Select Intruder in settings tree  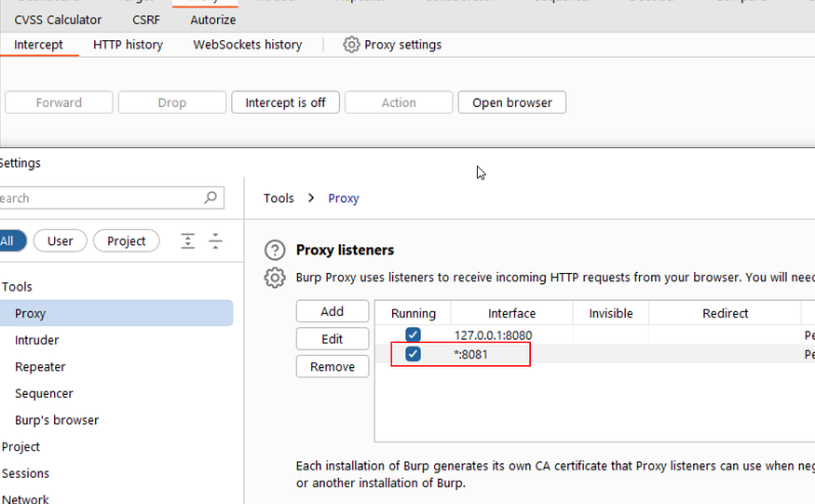click(x=36, y=340)
